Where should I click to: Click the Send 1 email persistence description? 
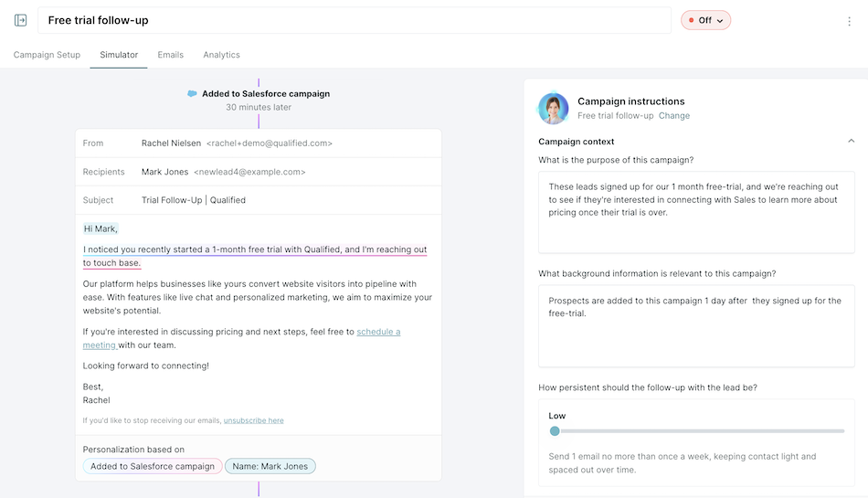[x=683, y=463]
